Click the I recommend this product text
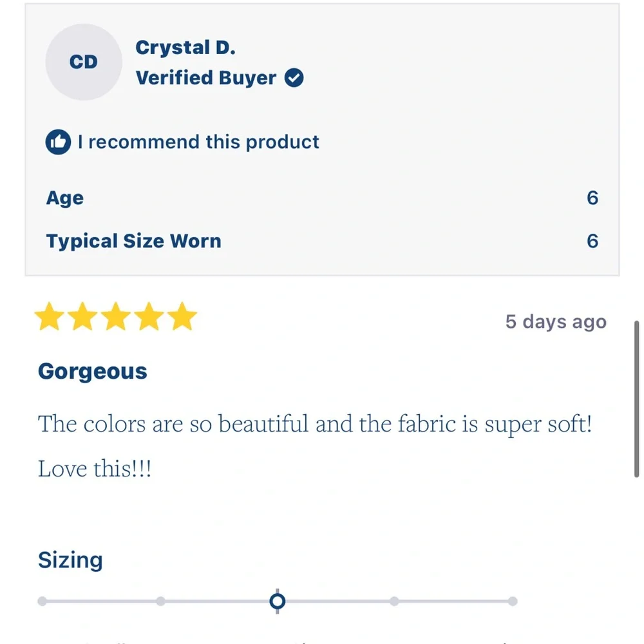This screenshot has height=644, width=644. pos(198,142)
